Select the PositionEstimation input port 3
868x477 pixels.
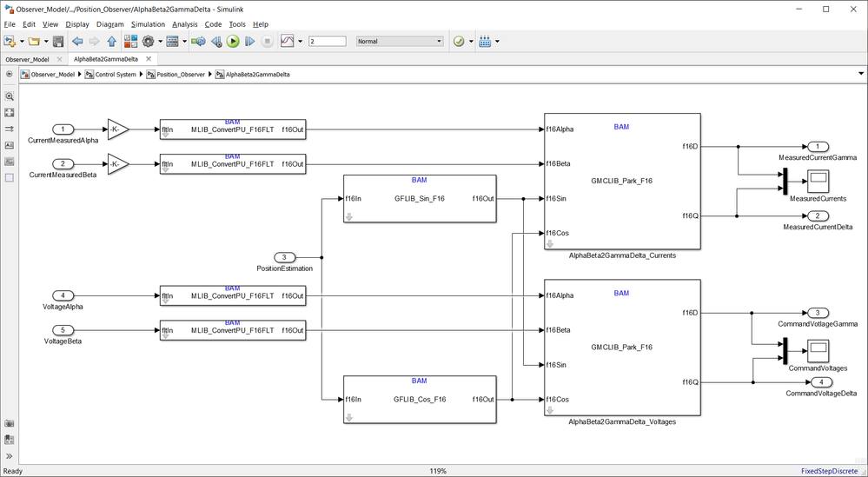pos(285,257)
